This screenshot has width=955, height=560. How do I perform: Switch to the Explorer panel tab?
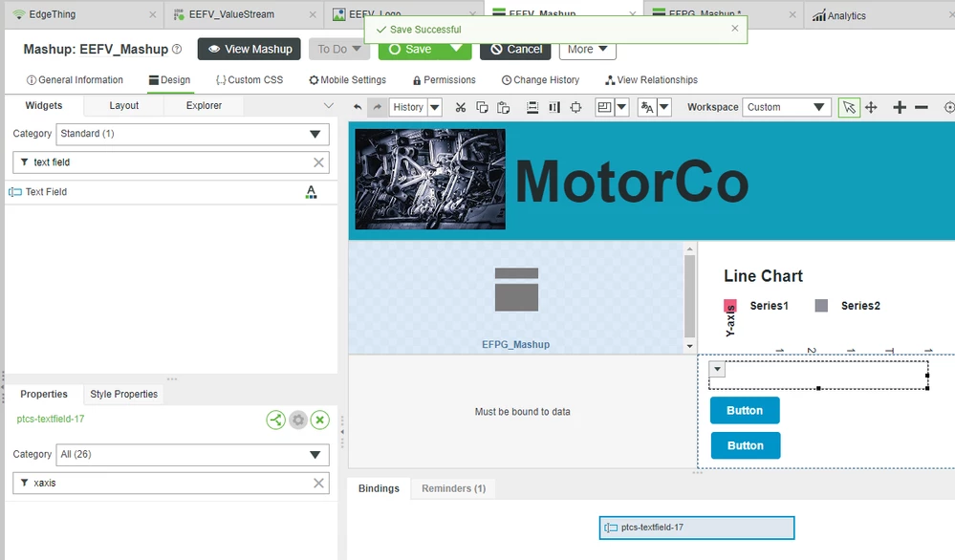click(204, 105)
